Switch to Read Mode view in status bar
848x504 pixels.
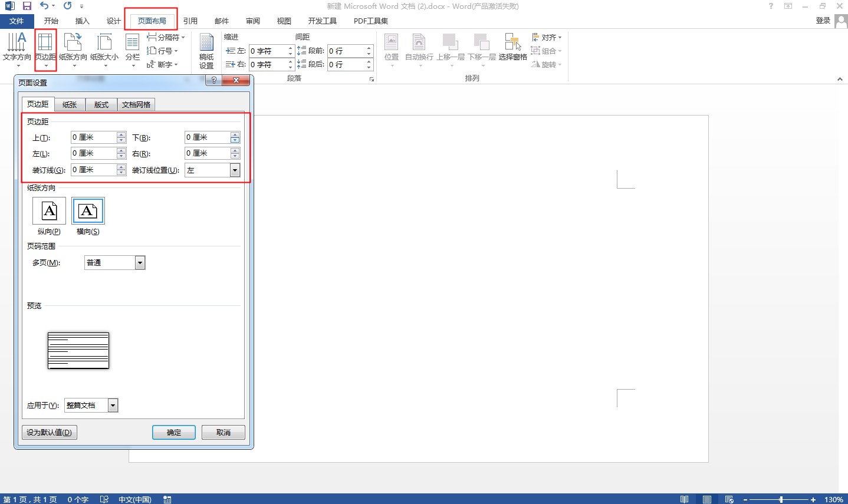(x=684, y=499)
